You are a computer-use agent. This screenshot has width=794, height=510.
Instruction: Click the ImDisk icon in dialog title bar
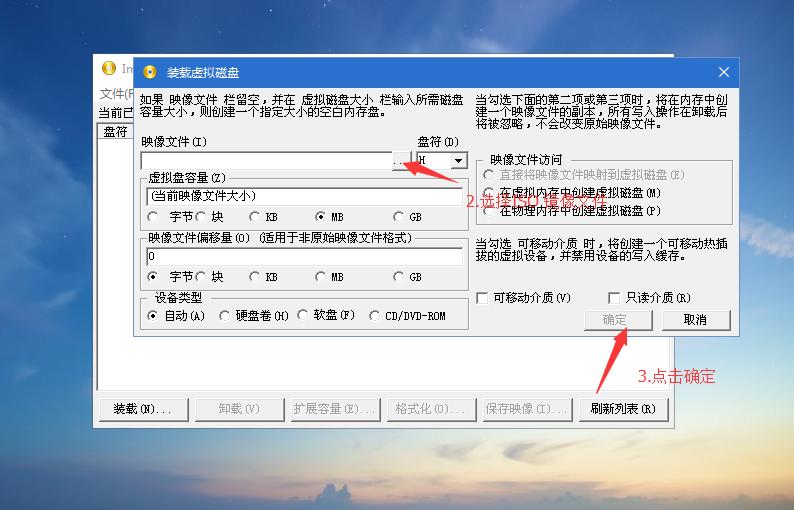[149, 72]
